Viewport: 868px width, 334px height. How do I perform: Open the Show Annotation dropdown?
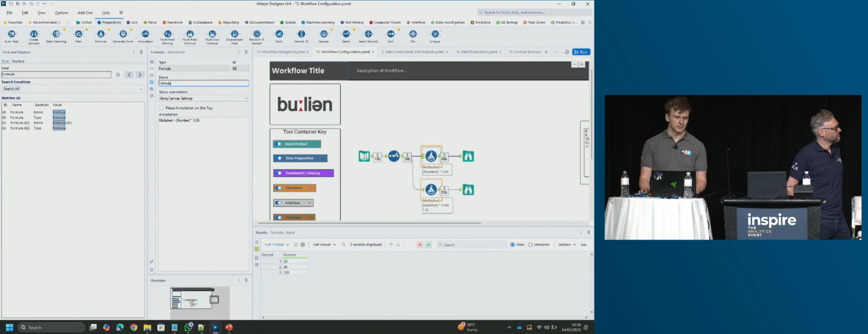coord(204,98)
